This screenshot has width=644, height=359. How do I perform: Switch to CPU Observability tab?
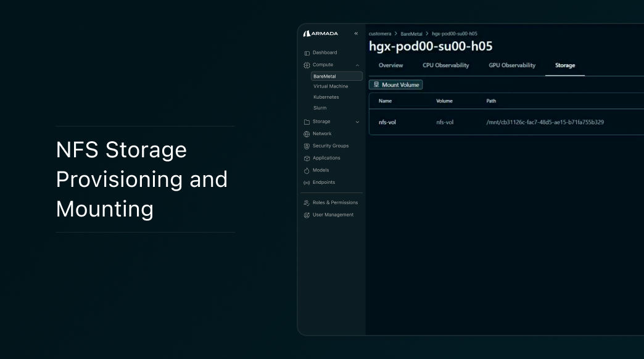[445, 65]
